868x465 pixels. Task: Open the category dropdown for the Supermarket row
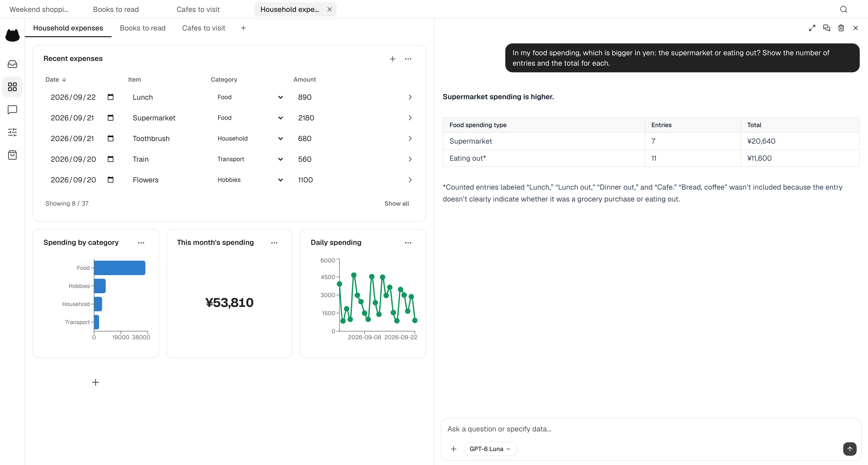pos(250,118)
